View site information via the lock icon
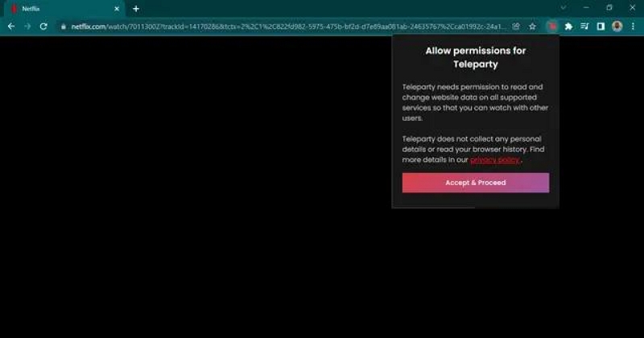 tap(62, 27)
